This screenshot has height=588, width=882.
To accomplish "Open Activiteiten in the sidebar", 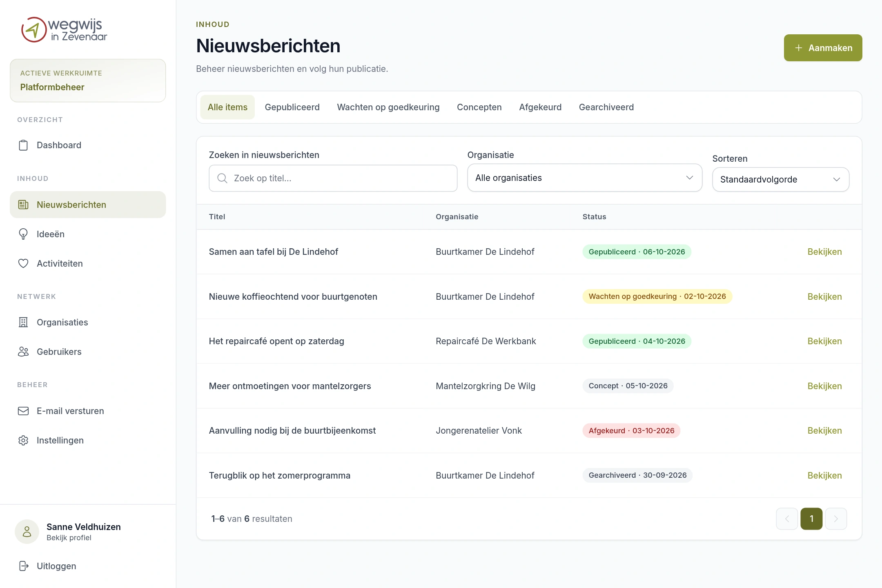I will 88,263.
